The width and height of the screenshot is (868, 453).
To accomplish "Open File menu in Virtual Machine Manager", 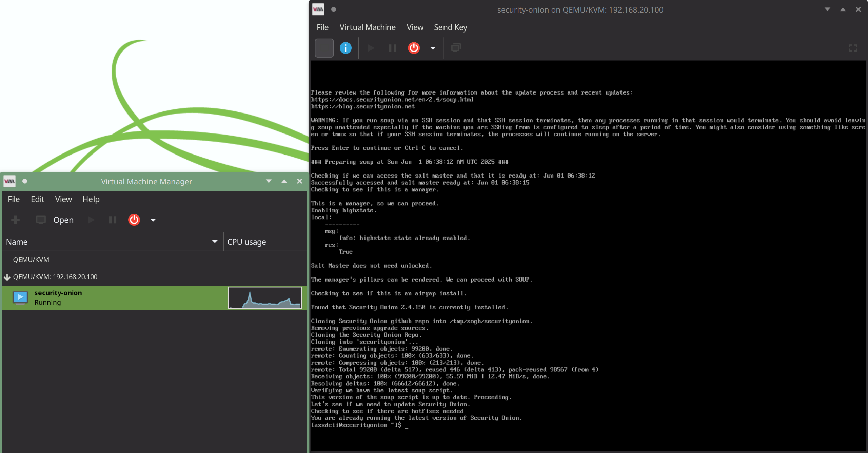I will point(14,199).
